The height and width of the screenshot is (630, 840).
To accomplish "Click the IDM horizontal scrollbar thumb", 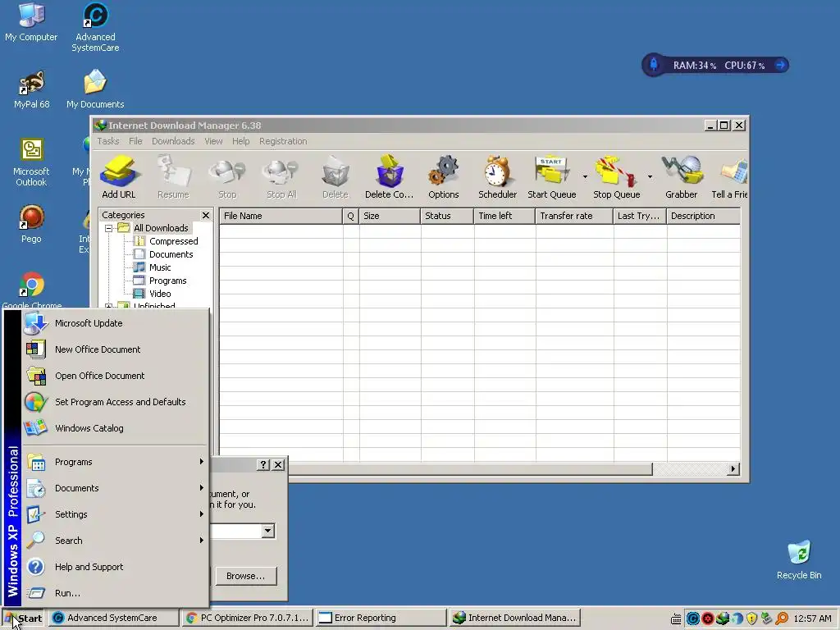I will pyautogui.click(x=470, y=468).
